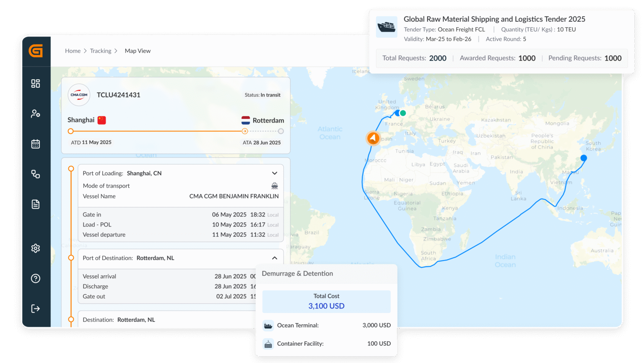Click the vessel mode of transport ship icon

(x=275, y=185)
